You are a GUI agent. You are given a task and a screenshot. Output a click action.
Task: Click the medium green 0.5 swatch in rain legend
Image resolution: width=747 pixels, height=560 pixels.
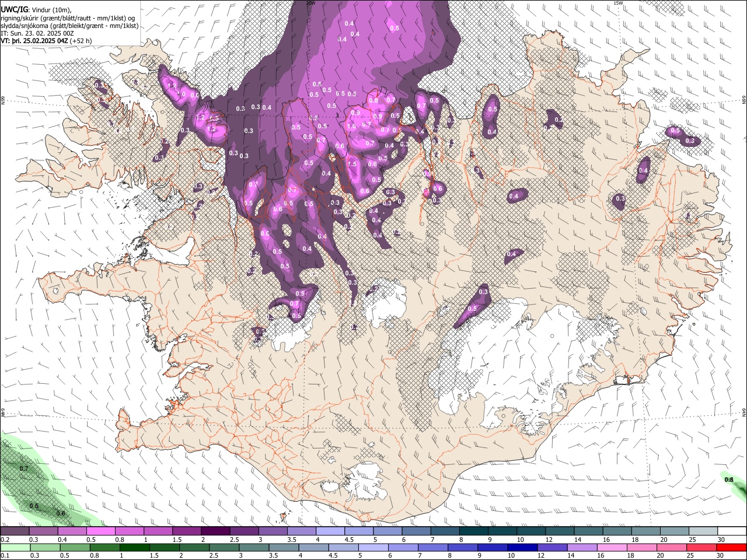click(75, 548)
